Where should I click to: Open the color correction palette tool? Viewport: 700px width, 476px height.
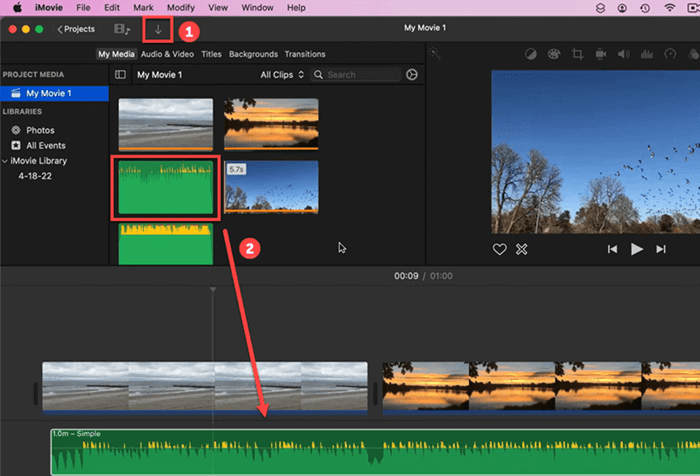pyautogui.click(x=554, y=54)
